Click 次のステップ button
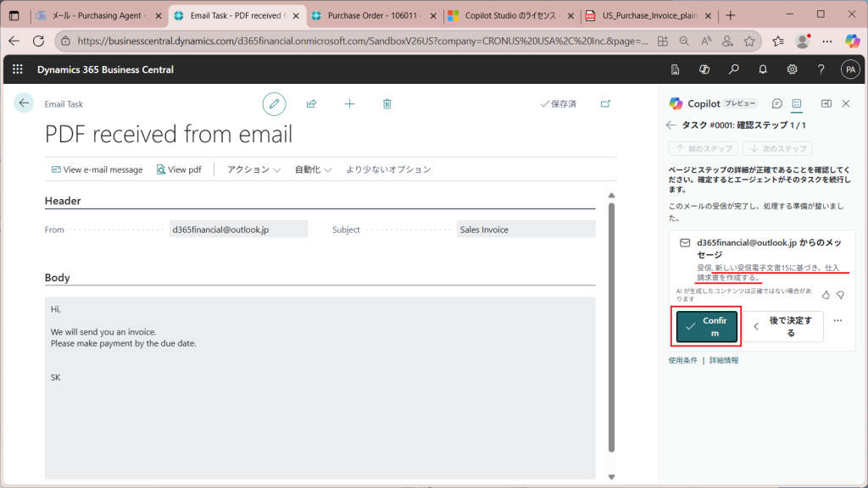Image resolution: width=868 pixels, height=488 pixels. [x=777, y=148]
